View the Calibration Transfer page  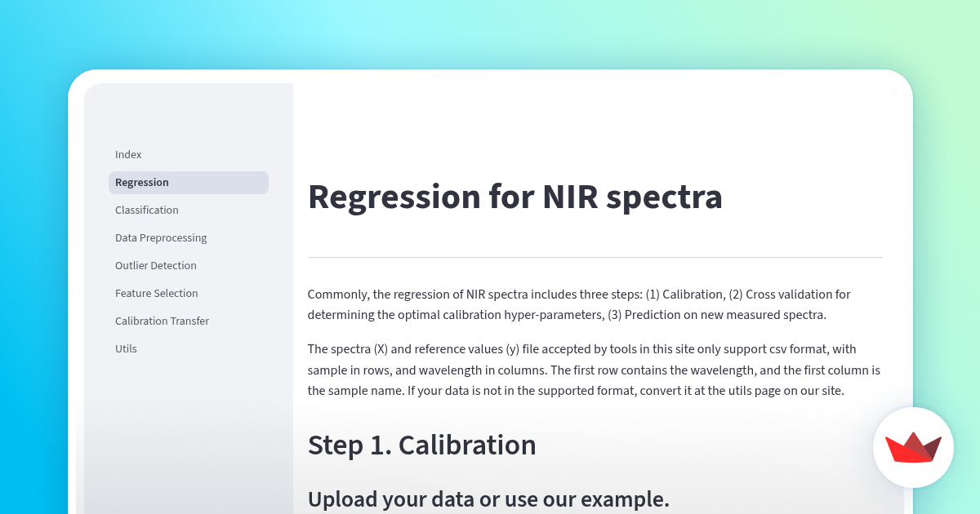coord(162,321)
